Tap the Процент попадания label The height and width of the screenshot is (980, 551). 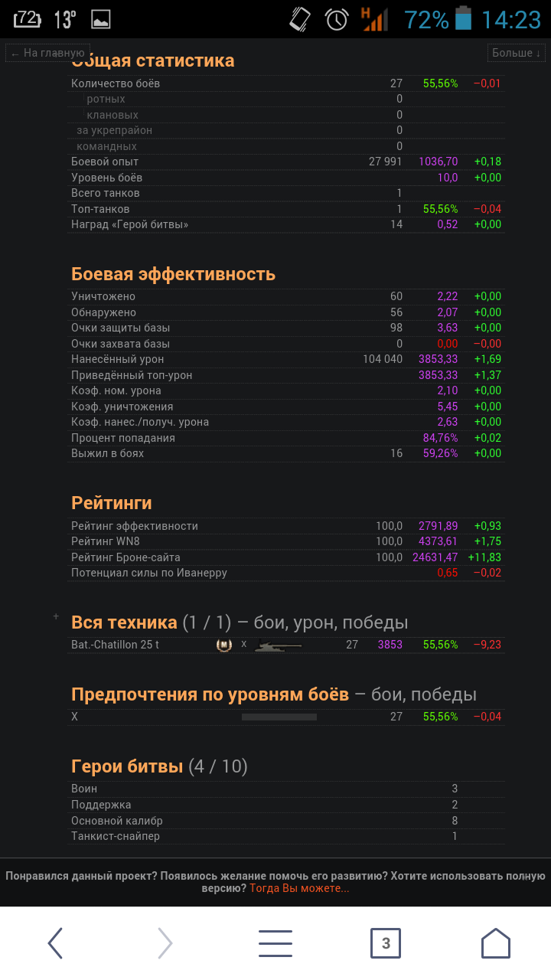123,438
